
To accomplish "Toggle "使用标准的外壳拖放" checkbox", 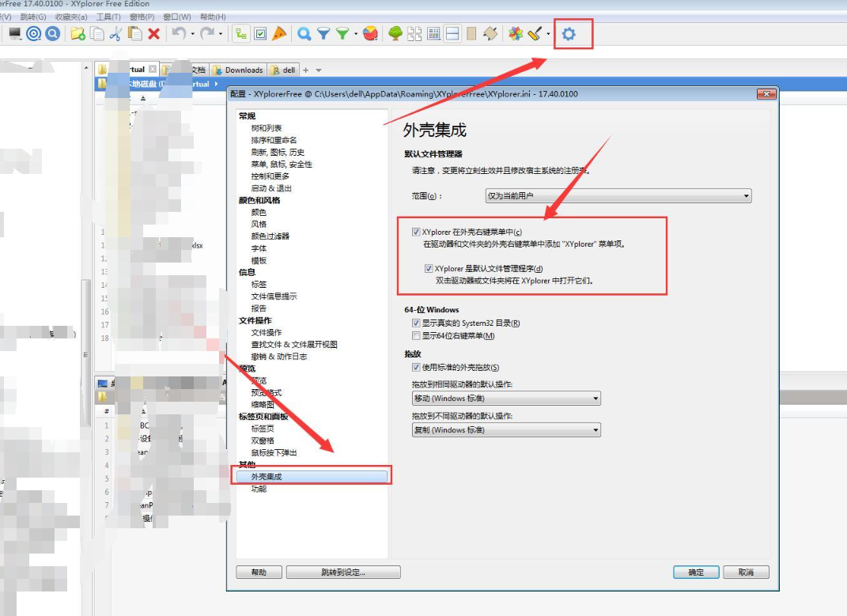I will coord(416,368).
